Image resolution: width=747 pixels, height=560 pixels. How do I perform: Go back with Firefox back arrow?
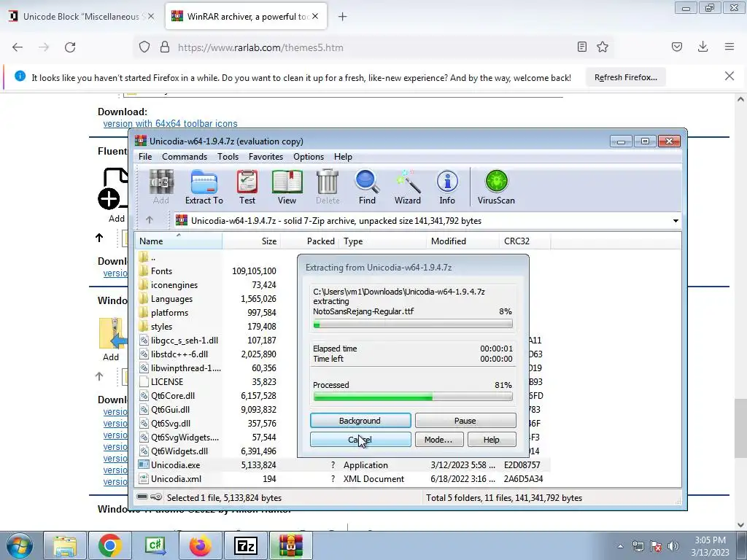click(x=18, y=47)
